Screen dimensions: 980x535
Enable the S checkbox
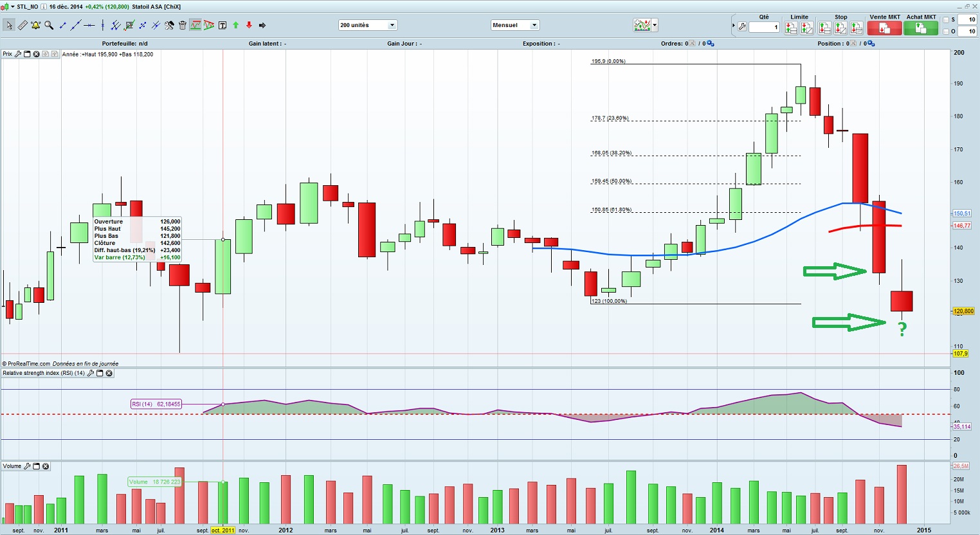[946, 20]
